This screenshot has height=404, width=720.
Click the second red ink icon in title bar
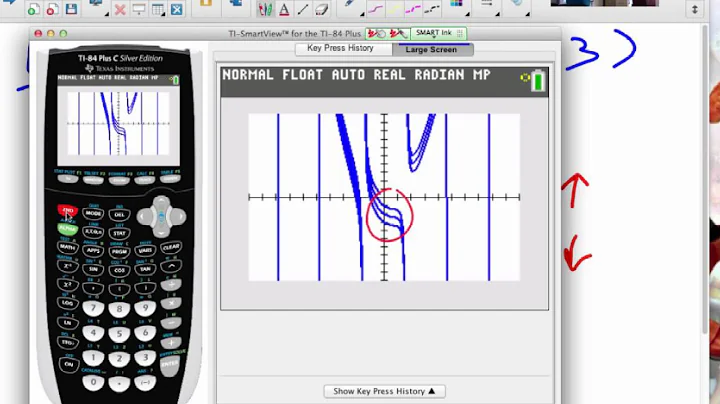click(x=398, y=34)
